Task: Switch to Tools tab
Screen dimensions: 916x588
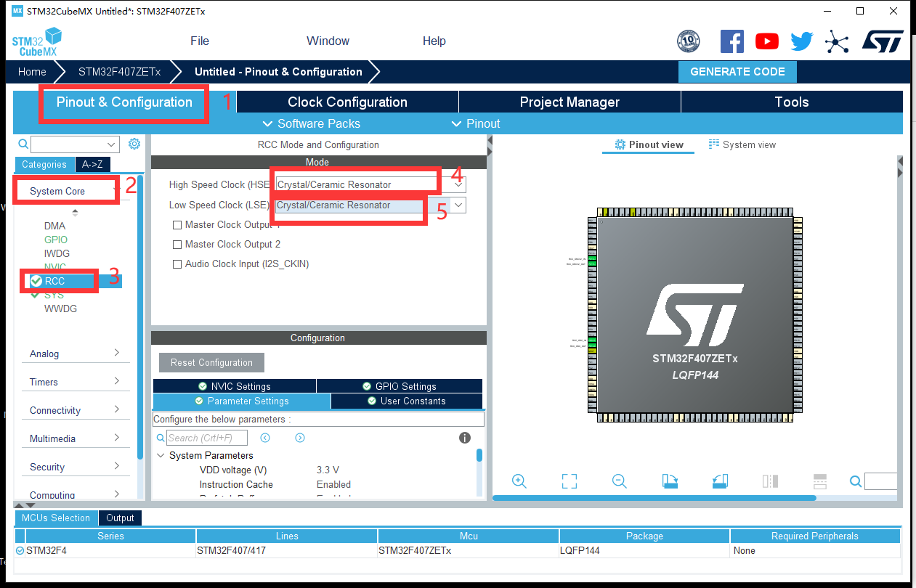Action: click(792, 102)
